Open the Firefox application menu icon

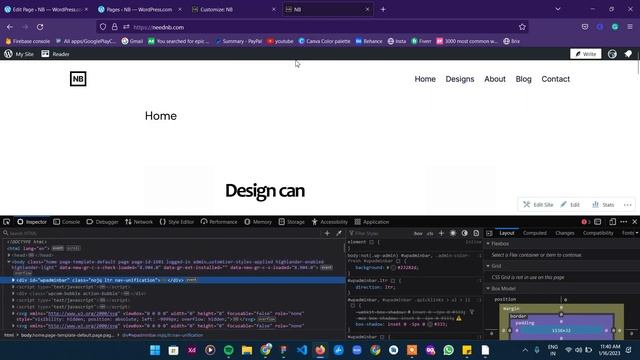(630, 27)
